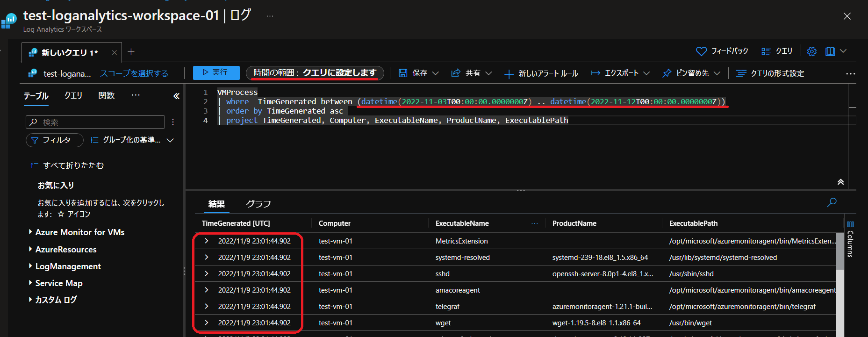The height and width of the screenshot is (337, 868).
Task: Expand Service Map tree node
Action: [x=30, y=283]
